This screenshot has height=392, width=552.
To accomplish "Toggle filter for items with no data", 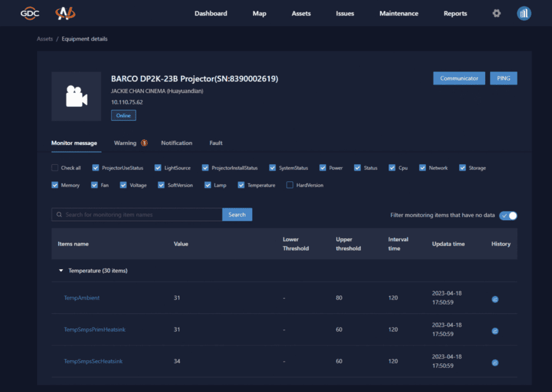I will pos(508,215).
